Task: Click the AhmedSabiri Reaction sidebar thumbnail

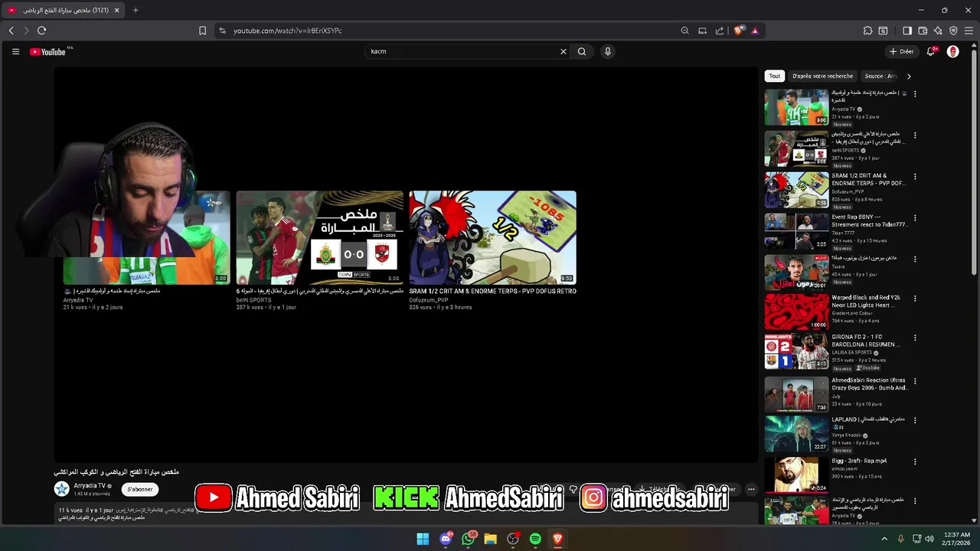Action: pyautogui.click(x=796, y=394)
